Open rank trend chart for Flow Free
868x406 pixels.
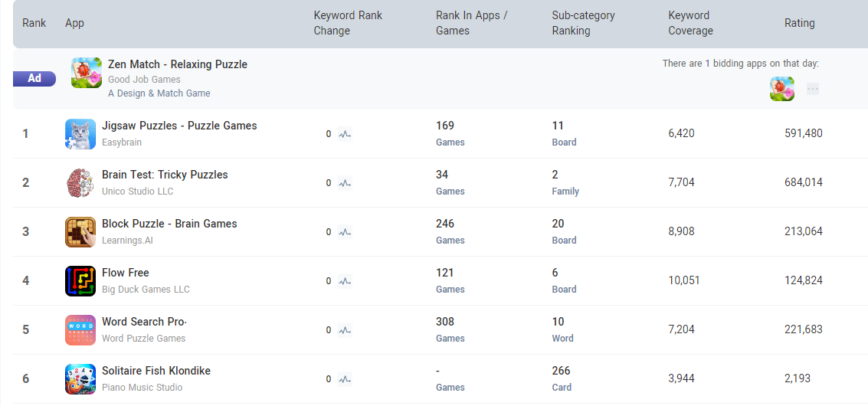345,281
